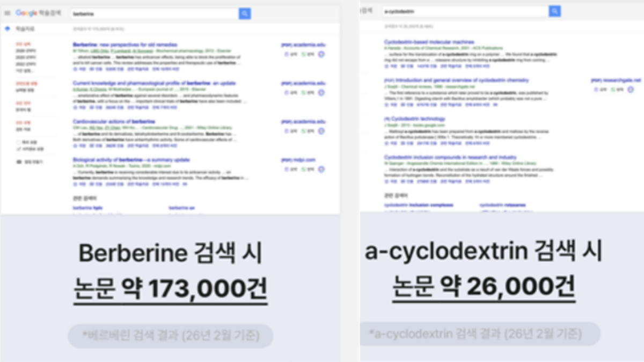This screenshot has height=362, width=644.
Task: Open 'Introduction and general overview of cyclodextrin chemistry' result
Action: pos(457,80)
